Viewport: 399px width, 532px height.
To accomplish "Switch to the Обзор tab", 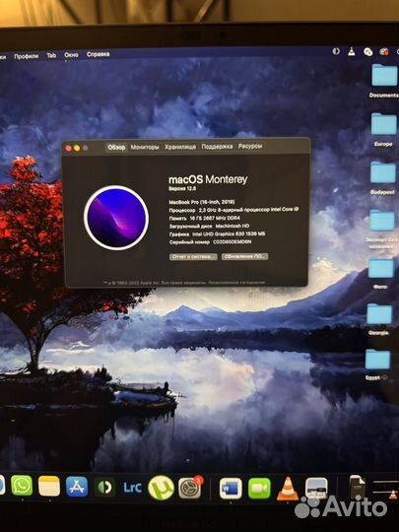I will (x=116, y=147).
